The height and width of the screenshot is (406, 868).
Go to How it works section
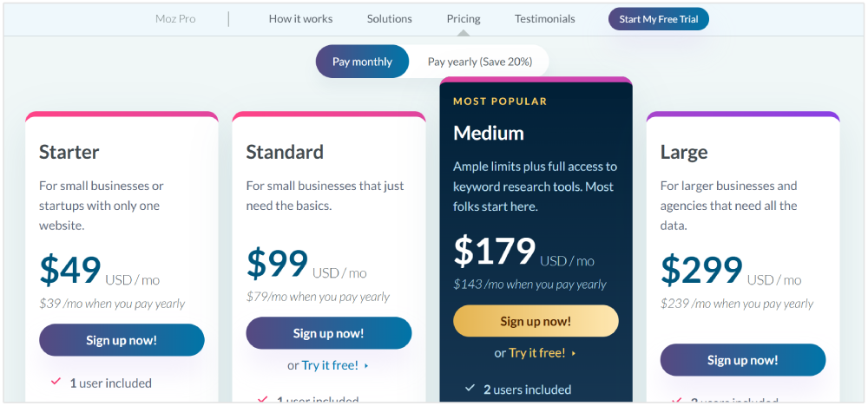(300, 18)
